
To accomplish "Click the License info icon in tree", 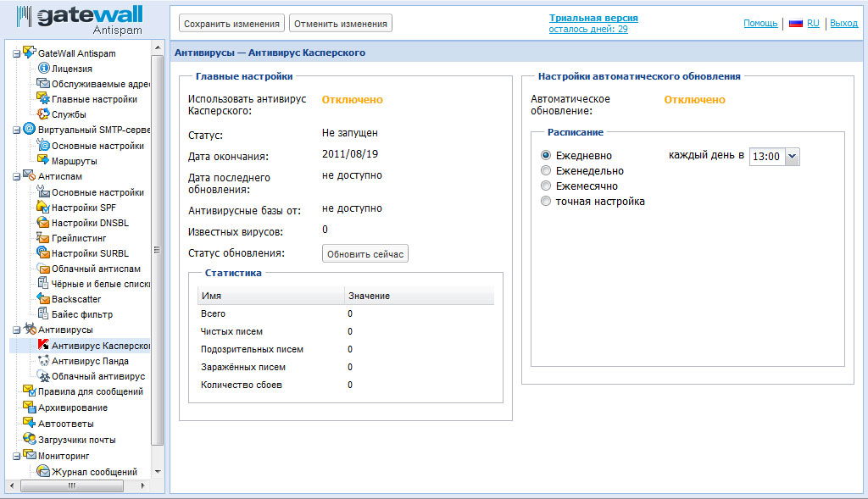I will tap(44, 68).
